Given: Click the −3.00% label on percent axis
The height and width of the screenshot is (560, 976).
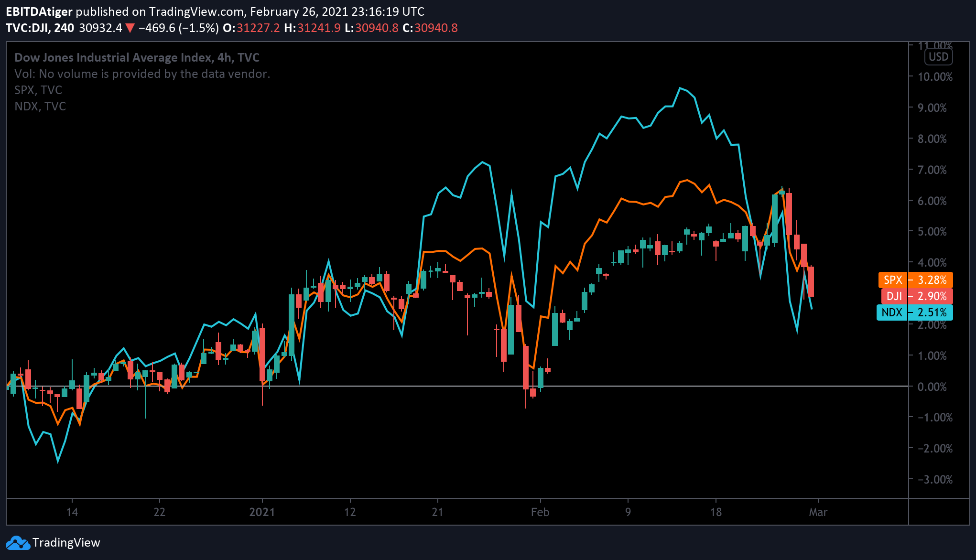Looking at the screenshot, I should (x=935, y=479).
